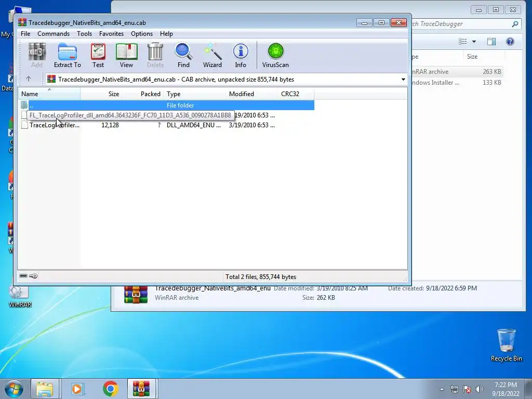Start VirusScan on the archive
The height and width of the screenshot is (399, 532).
click(x=275, y=55)
